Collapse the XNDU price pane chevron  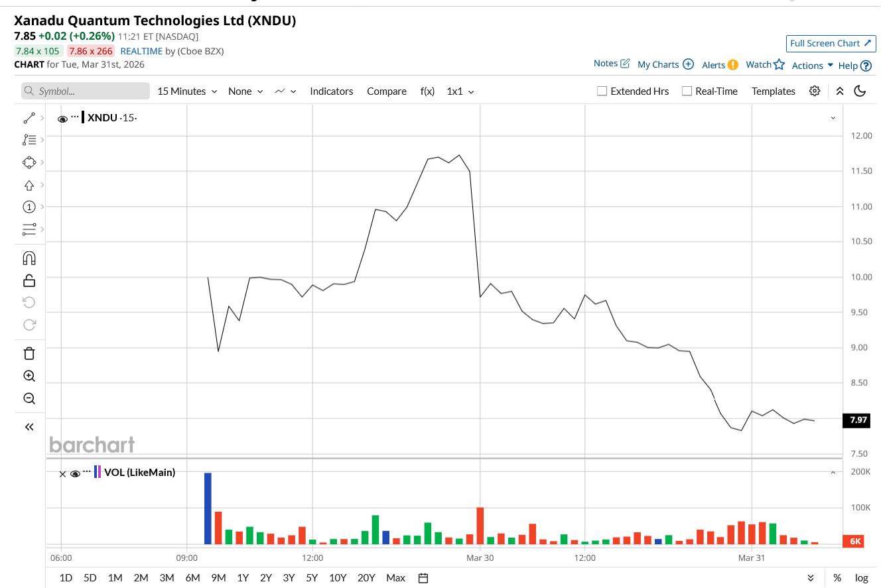[833, 118]
